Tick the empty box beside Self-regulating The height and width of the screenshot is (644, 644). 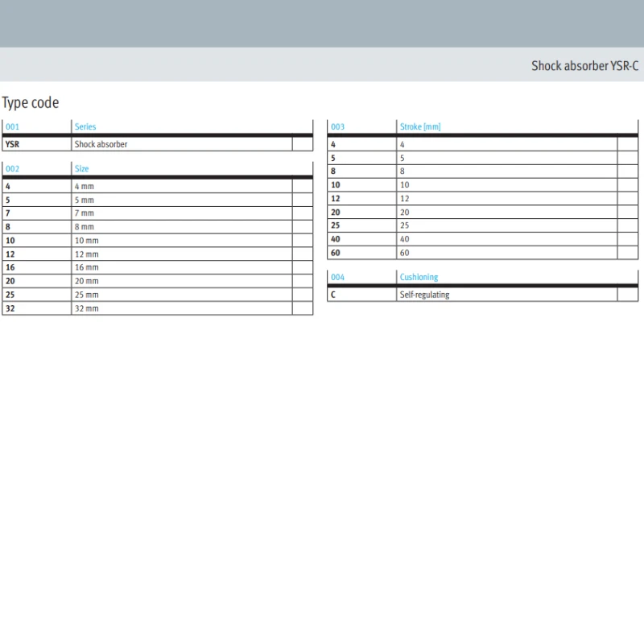tap(628, 295)
